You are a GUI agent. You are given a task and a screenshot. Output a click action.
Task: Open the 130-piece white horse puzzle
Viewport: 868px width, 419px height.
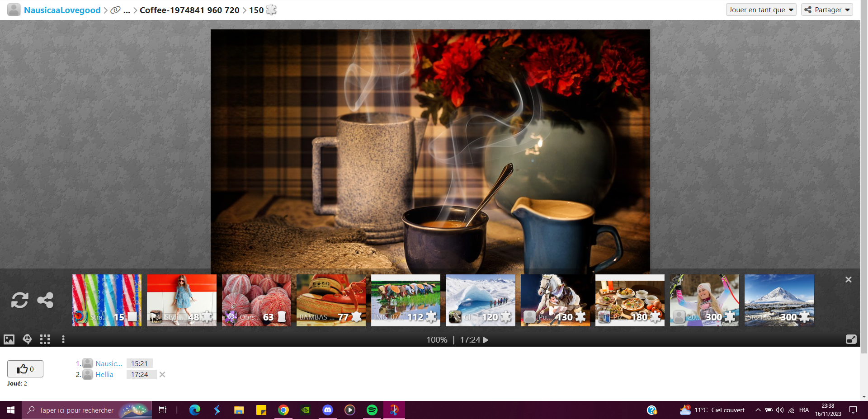click(555, 300)
